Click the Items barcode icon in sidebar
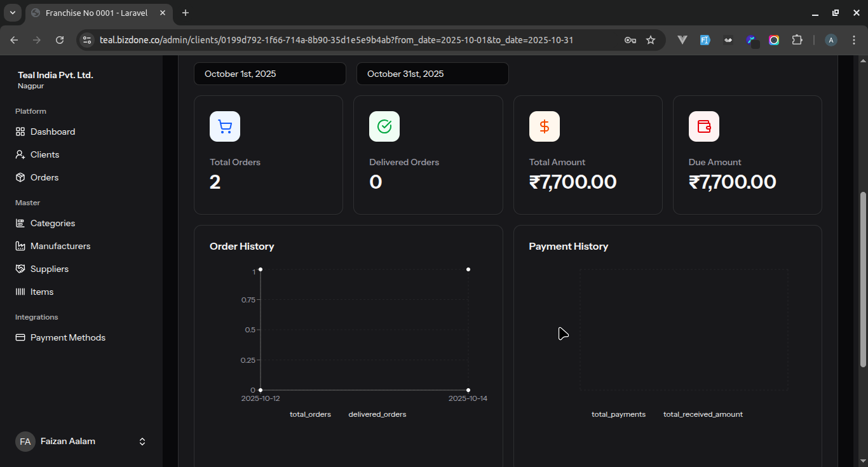Image resolution: width=868 pixels, height=467 pixels. click(20, 292)
